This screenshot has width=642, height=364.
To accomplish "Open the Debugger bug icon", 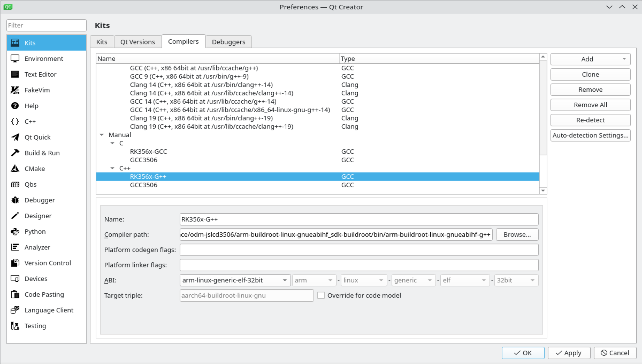I will tap(15, 200).
